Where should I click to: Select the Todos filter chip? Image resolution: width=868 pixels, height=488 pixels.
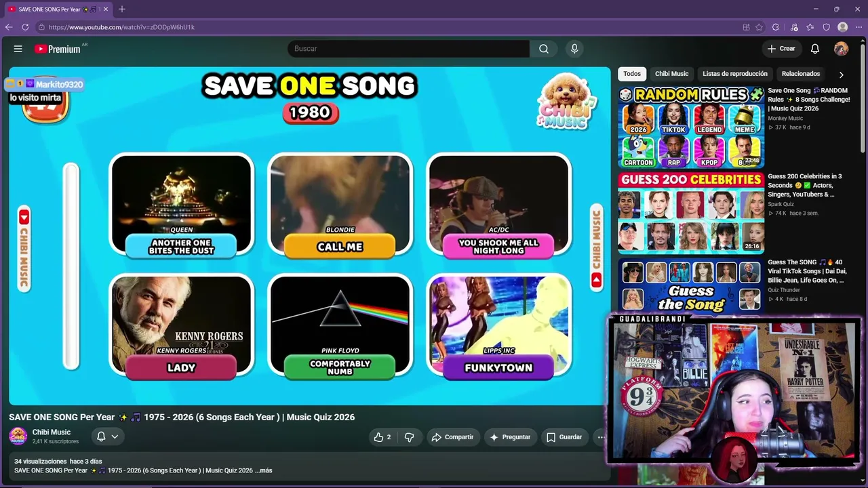pos(632,74)
